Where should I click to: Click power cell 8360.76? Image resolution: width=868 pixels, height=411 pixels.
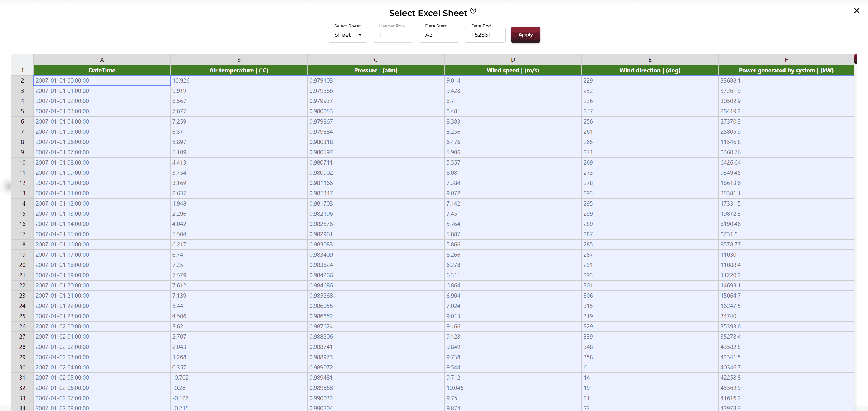pyautogui.click(x=786, y=152)
